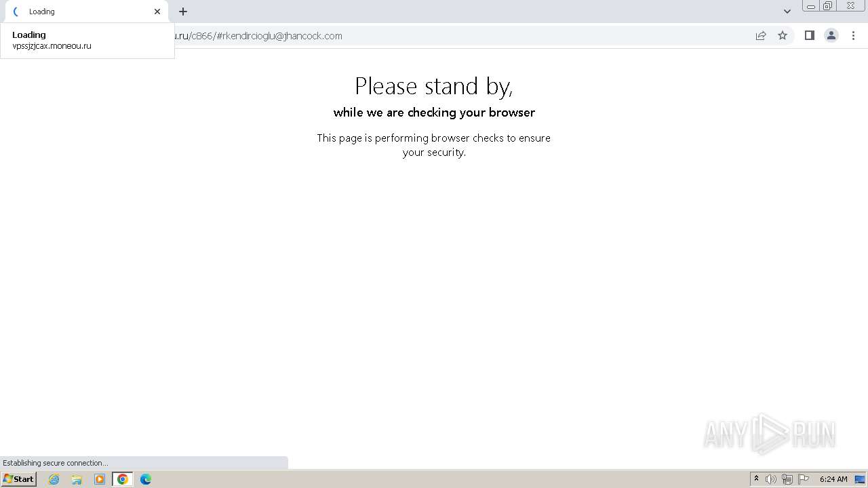Viewport: 868px width, 488px height.
Task: Click the show desktop button
Action: (860, 479)
